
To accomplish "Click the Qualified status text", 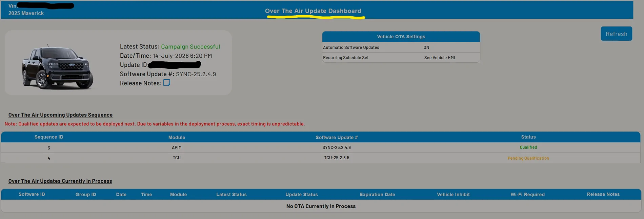I will coord(528,147).
